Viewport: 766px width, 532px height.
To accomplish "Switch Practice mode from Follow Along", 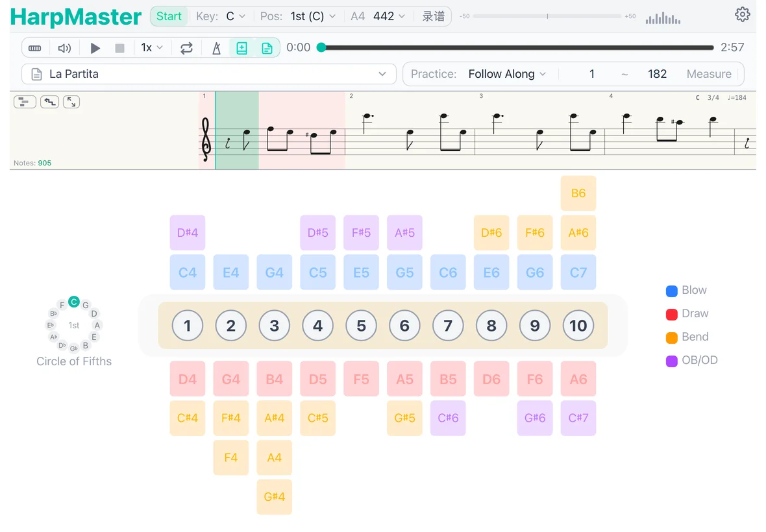I will [x=507, y=74].
